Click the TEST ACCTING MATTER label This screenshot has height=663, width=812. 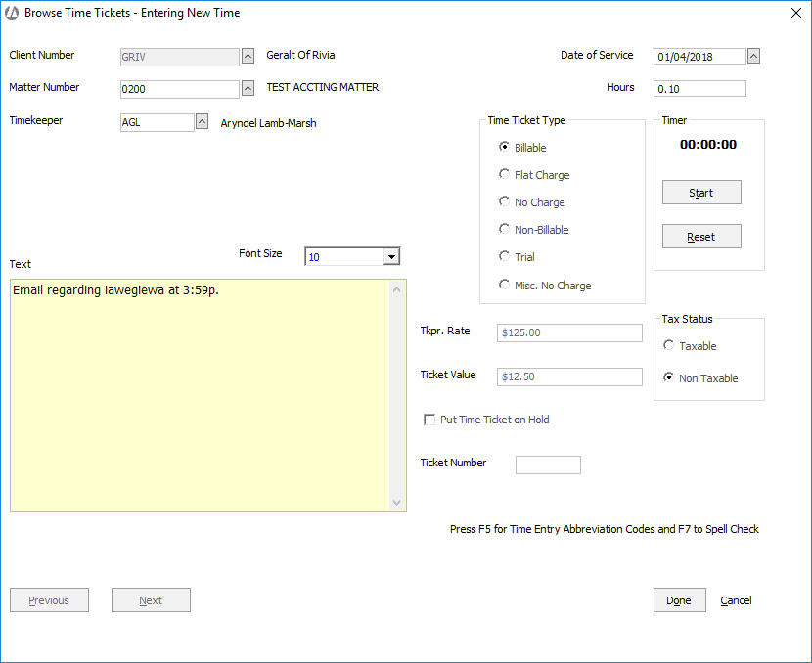point(323,87)
